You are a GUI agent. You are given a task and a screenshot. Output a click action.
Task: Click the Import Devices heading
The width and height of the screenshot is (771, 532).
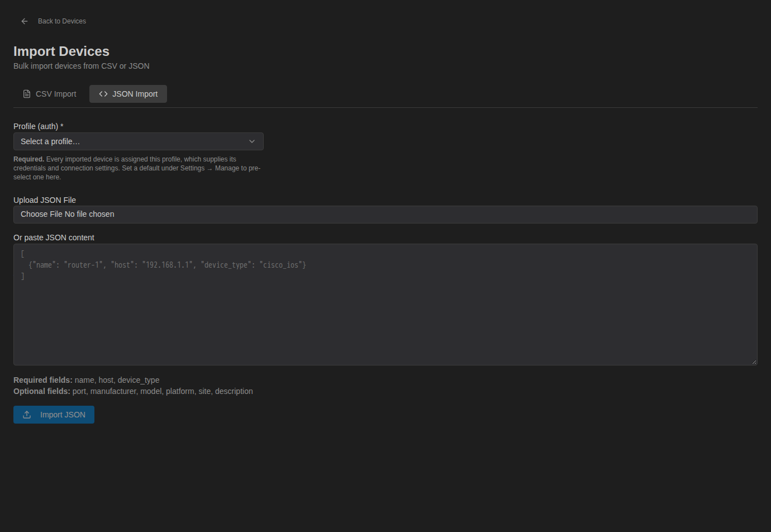61,51
